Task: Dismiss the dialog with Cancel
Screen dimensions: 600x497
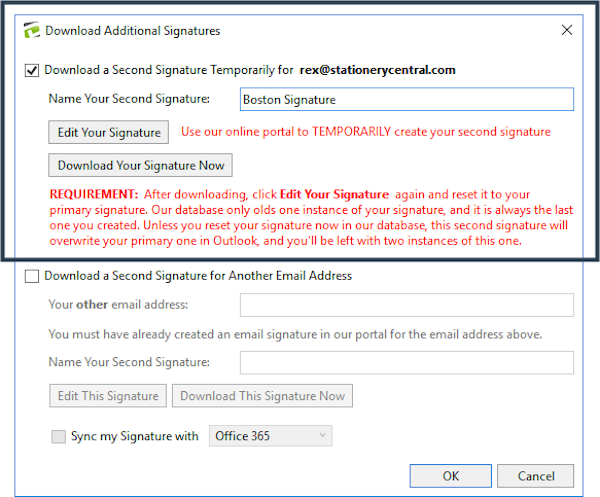Action: coord(535,476)
